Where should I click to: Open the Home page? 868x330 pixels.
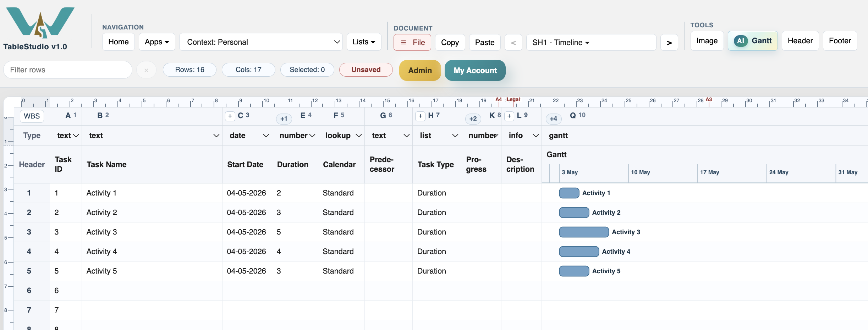click(x=119, y=42)
